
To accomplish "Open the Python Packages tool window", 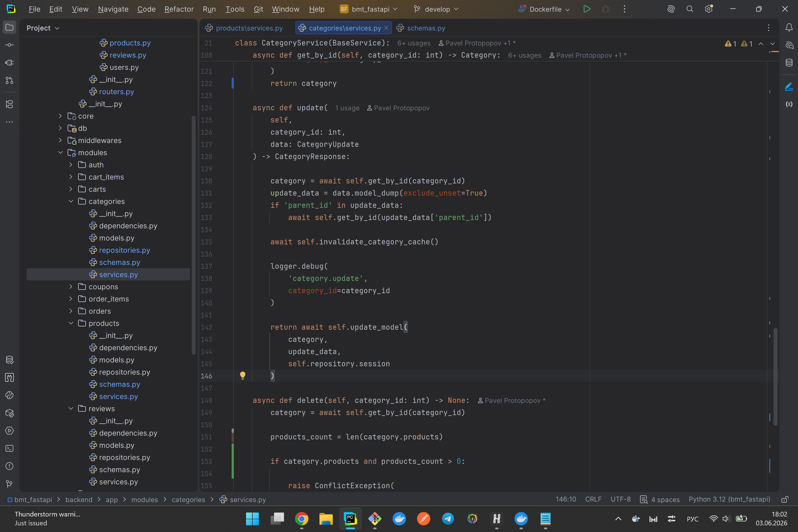I will 9,413.
